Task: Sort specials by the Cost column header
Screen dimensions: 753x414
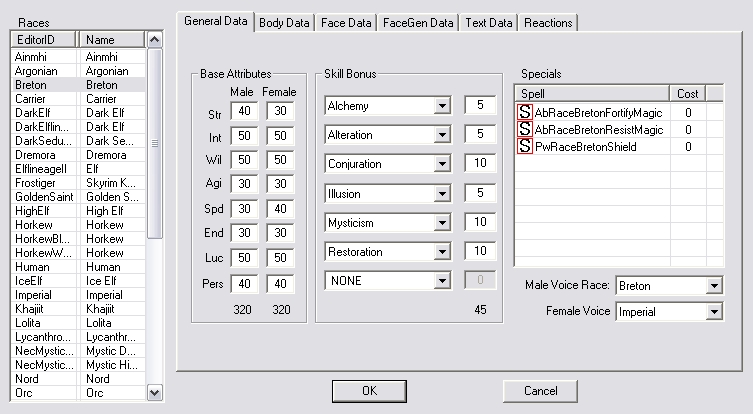Action: [x=686, y=93]
